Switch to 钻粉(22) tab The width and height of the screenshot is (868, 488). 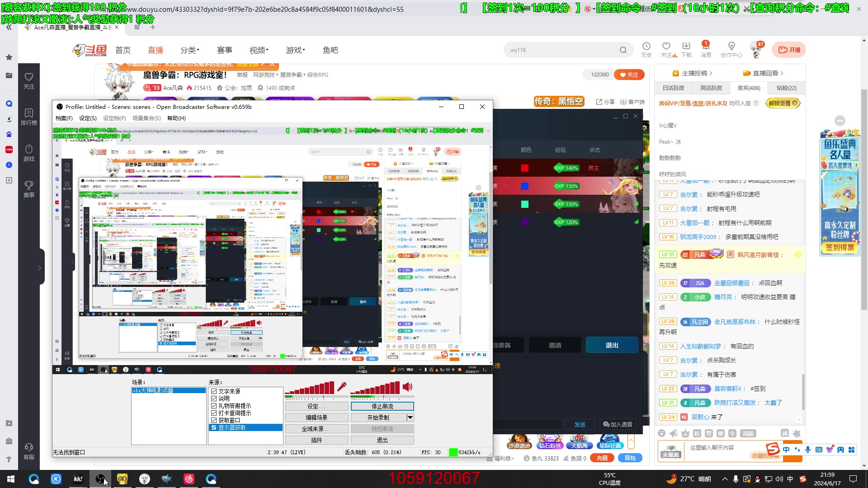[x=787, y=88]
